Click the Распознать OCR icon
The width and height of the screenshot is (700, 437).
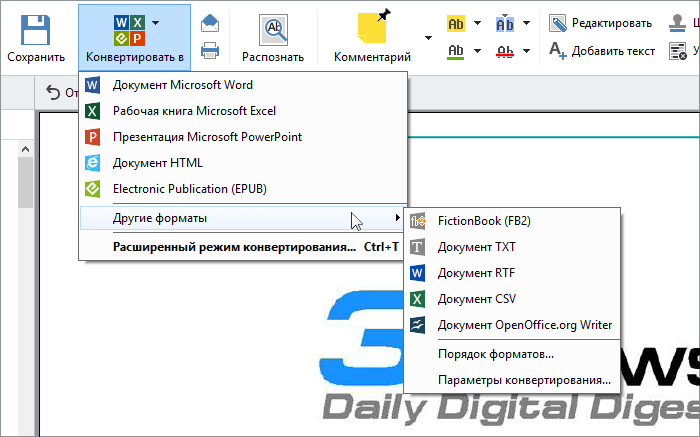point(273,30)
